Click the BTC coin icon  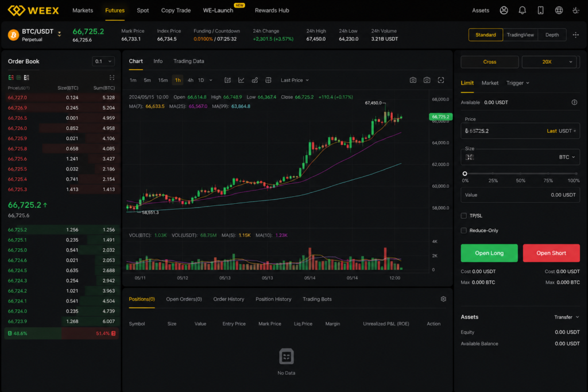(14, 35)
